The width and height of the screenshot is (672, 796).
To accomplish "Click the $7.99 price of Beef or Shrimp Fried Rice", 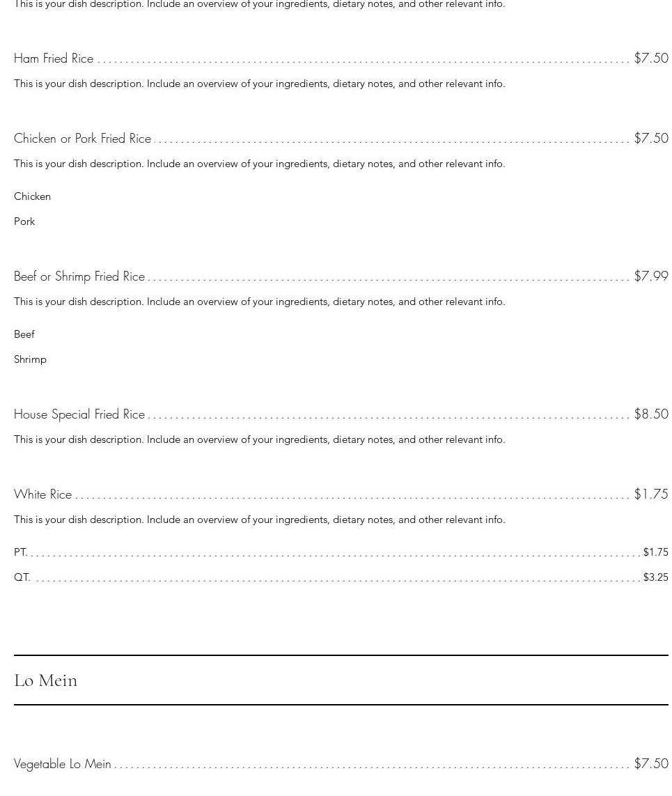I will pos(650,276).
